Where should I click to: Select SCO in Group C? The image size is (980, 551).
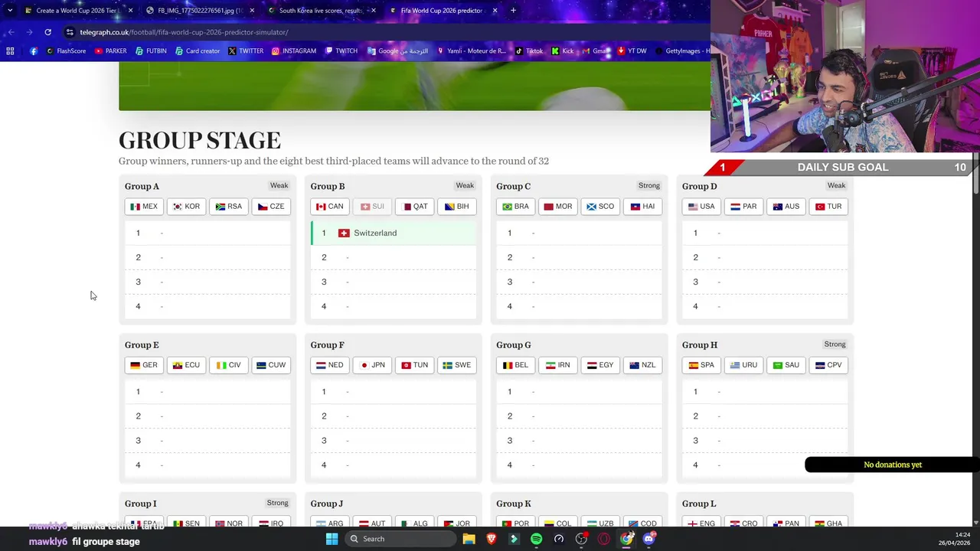coord(600,207)
